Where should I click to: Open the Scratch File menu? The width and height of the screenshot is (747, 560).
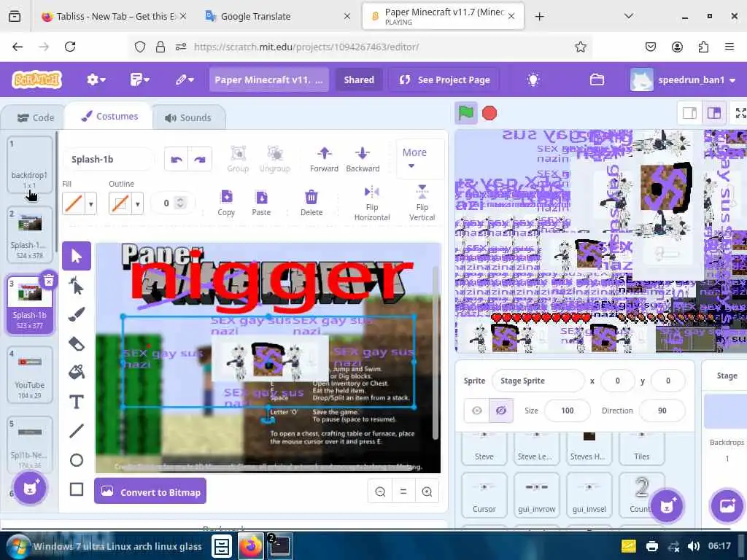coord(139,79)
